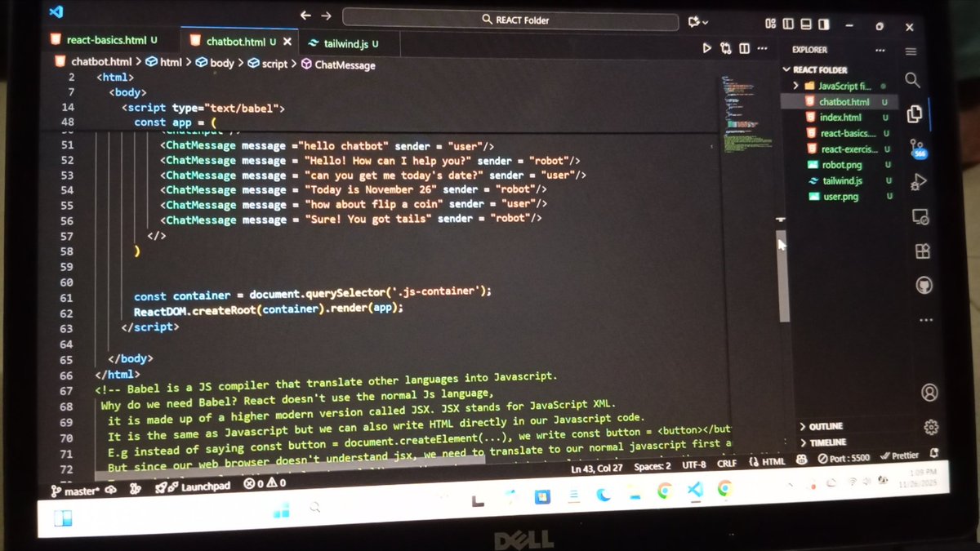
Task: Click the editor vertical scrollbar thumb
Action: [783, 278]
